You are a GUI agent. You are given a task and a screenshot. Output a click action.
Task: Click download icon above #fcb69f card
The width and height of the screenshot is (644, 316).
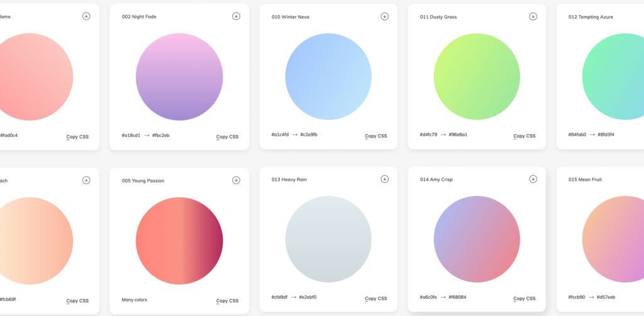click(86, 180)
